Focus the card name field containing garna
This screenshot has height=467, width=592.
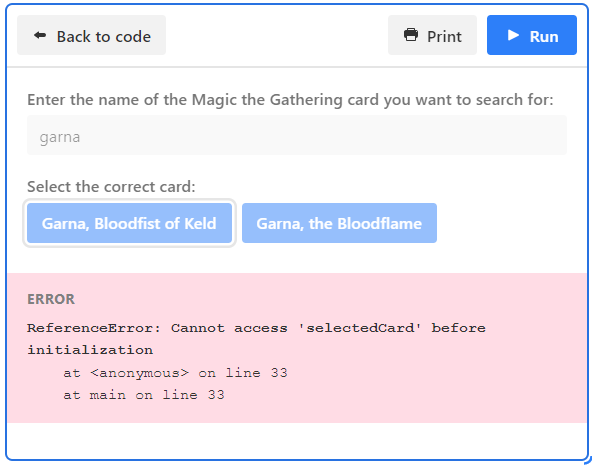click(x=297, y=135)
